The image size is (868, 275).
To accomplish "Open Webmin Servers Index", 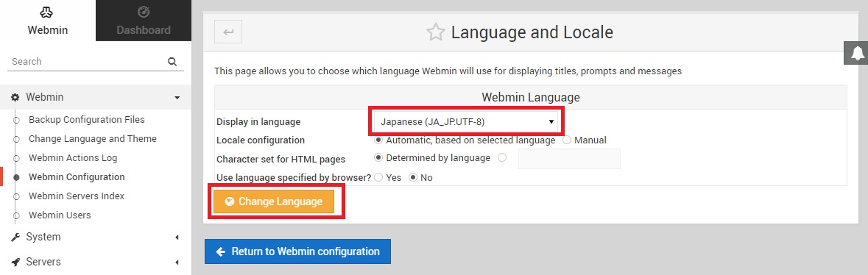I will (x=77, y=196).
